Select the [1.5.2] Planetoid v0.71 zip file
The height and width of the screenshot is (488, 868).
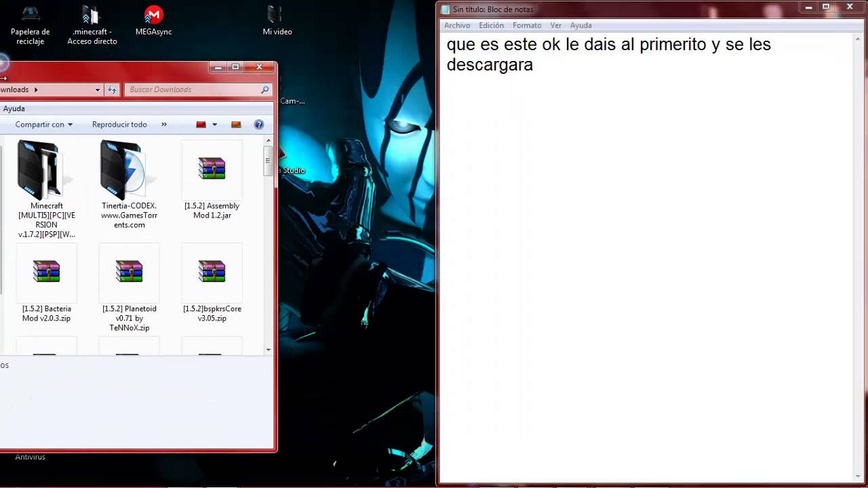tap(129, 288)
